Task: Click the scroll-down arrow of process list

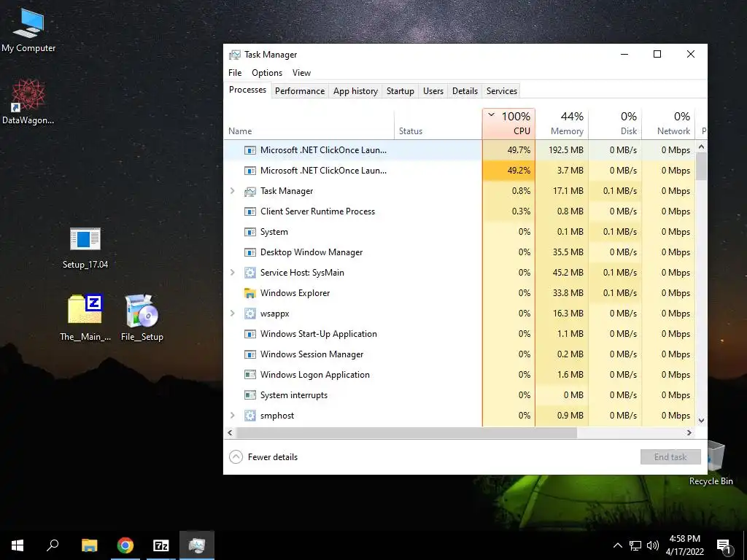Action: click(x=701, y=421)
